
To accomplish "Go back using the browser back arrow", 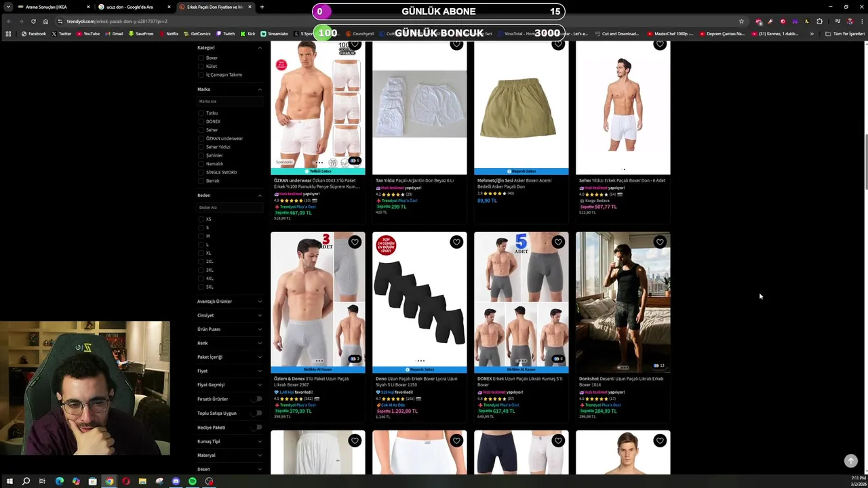I will click(9, 21).
